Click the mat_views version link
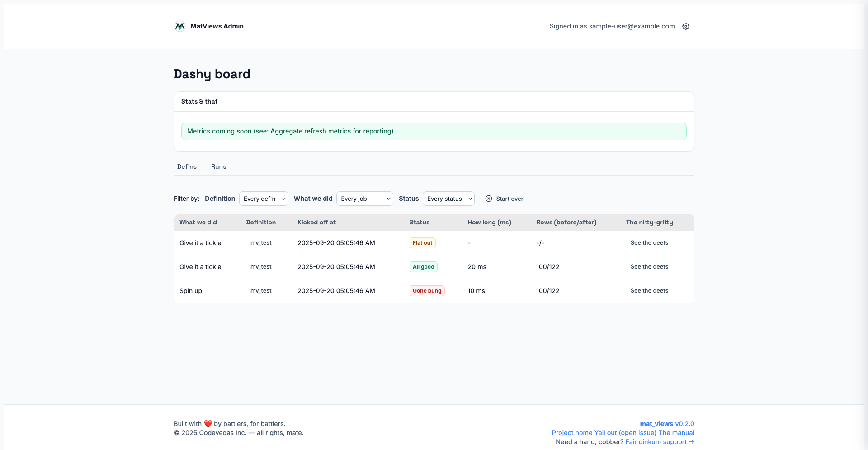This screenshot has height=450, width=868. pos(667,424)
